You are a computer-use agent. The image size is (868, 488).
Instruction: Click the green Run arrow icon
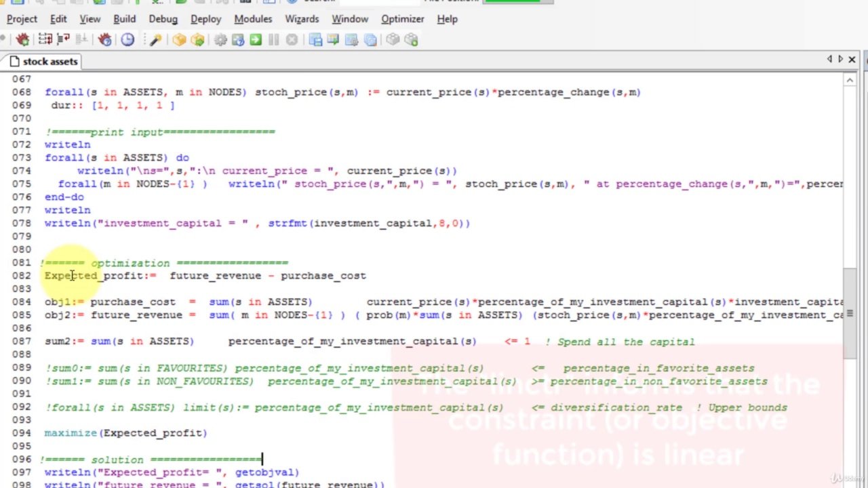(x=256, y=40)
